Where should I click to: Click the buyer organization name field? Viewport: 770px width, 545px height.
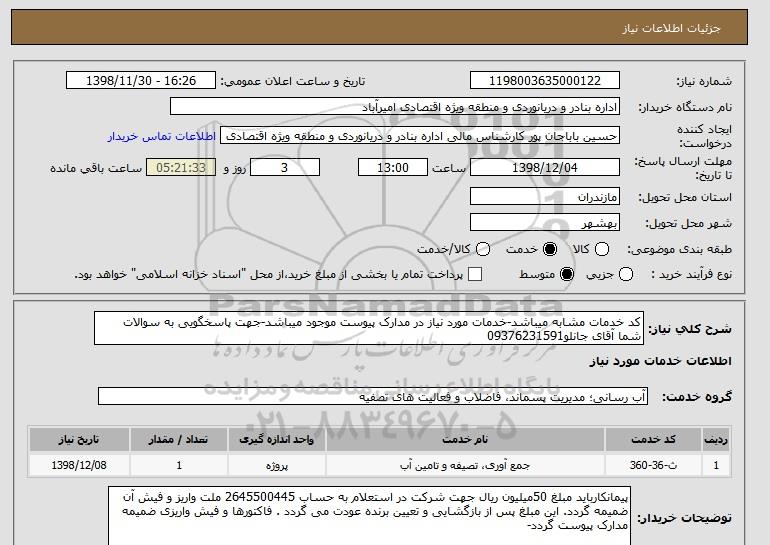click(395, 107)
